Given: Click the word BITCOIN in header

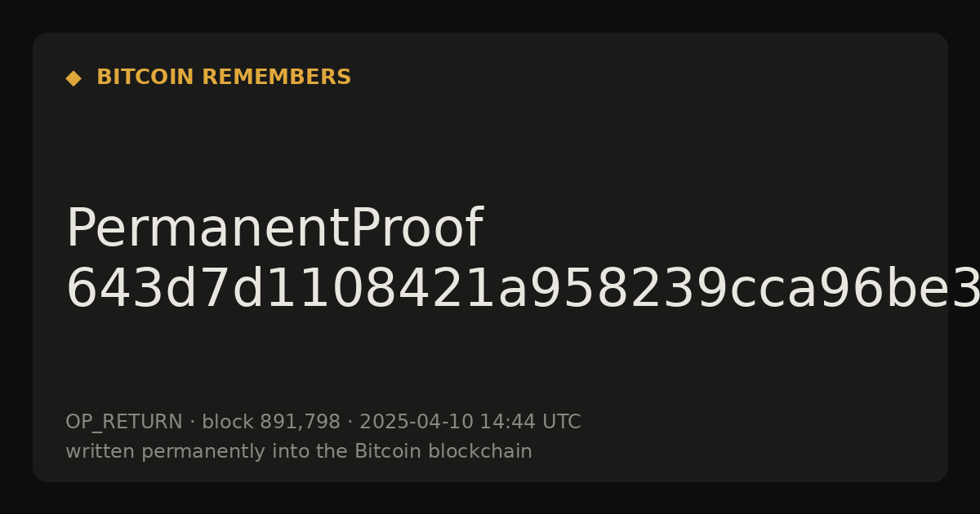Looking at the screenshot, I should pos(145,78).
